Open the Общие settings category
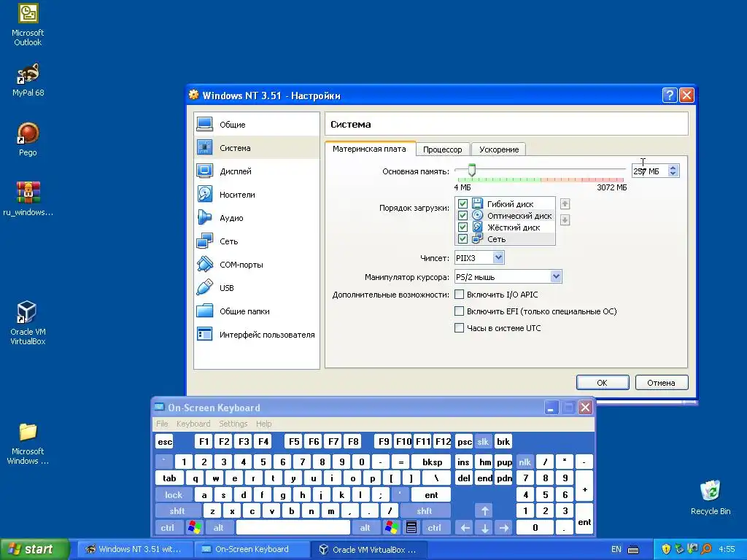This screenshot has width=747, height=560. 256,124
